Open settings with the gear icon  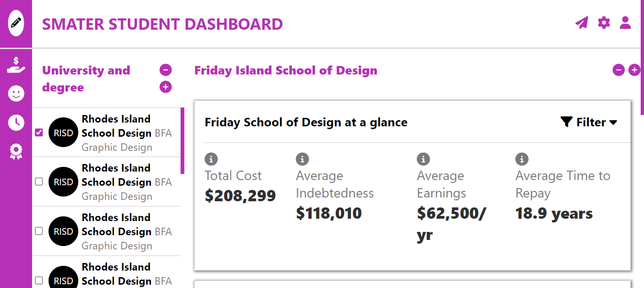tap(604, 23)
